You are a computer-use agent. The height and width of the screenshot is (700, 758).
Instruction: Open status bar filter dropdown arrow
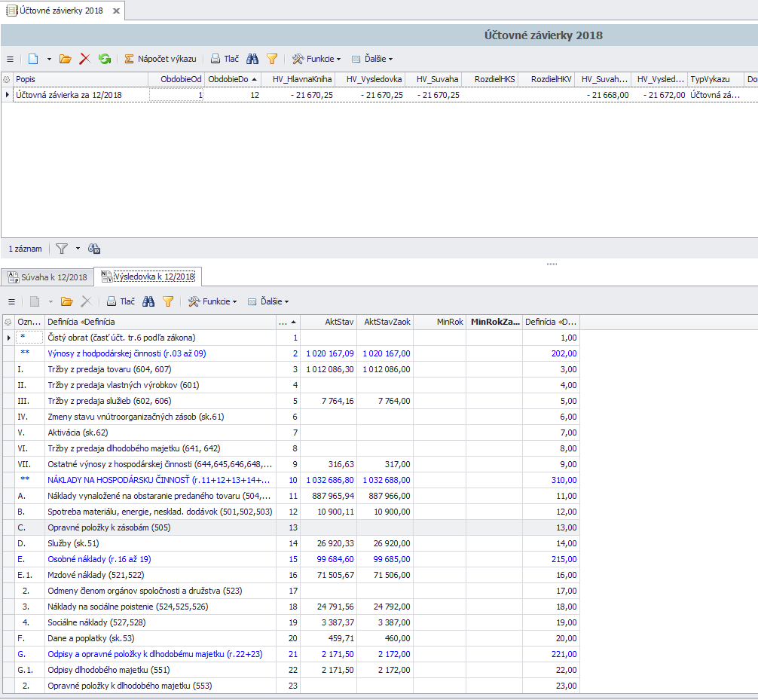pos(78,249)
